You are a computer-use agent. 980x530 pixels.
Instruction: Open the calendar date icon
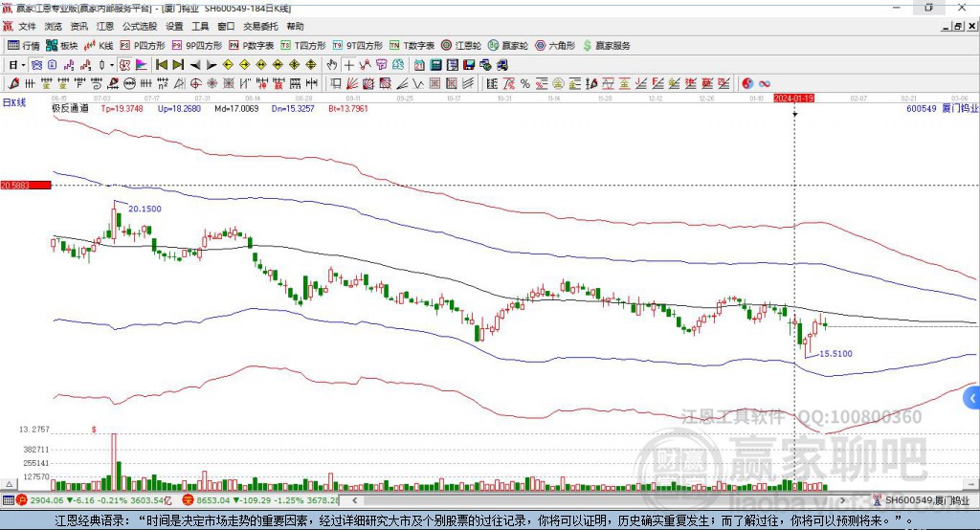pos(419,64)
